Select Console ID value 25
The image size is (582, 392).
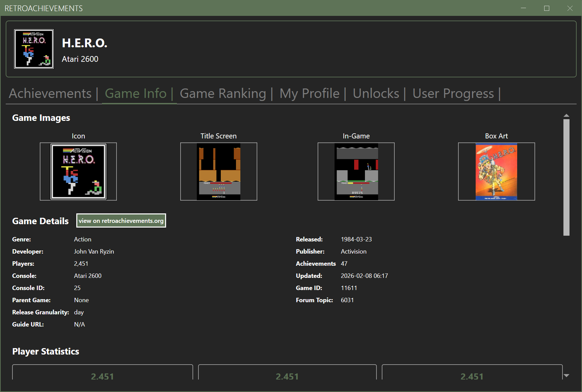tap(77, 288)
